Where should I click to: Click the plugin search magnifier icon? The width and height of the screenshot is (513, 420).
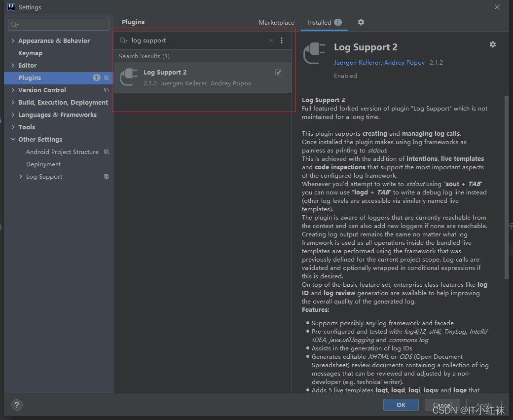click(123, 40)
